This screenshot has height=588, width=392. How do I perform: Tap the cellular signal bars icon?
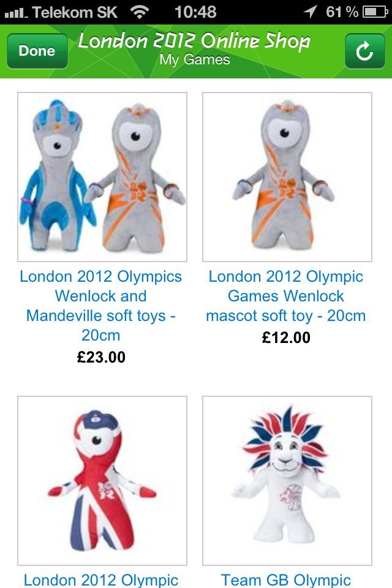click(x=16, y=13)
